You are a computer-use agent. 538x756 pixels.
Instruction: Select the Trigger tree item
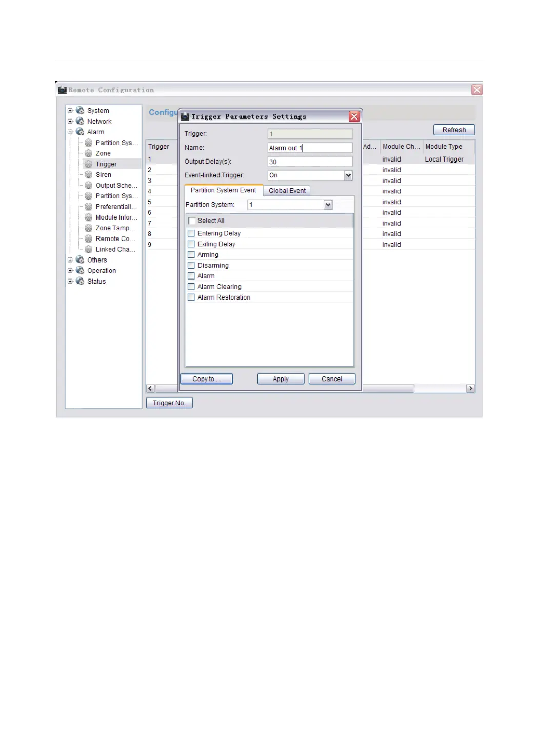(106, 164)
